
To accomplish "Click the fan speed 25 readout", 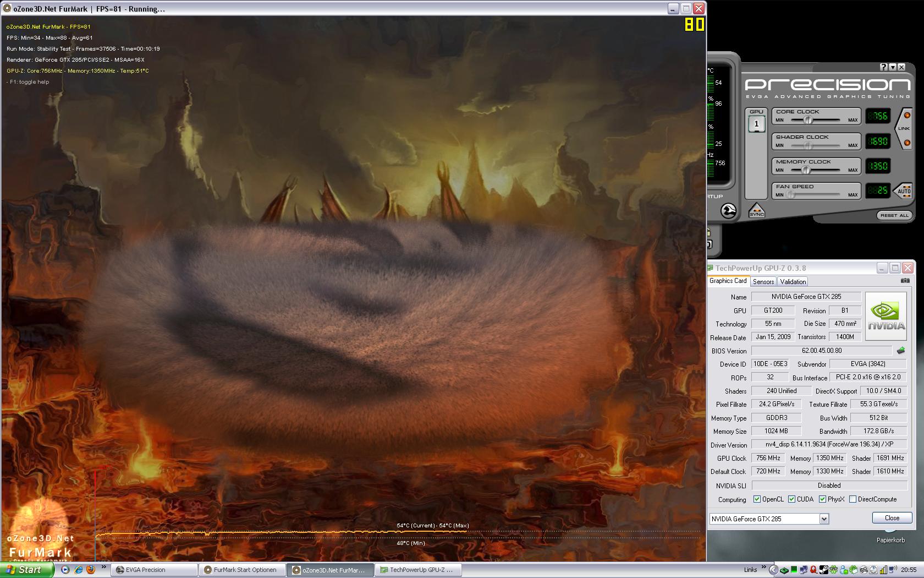I will click(878, 191).
